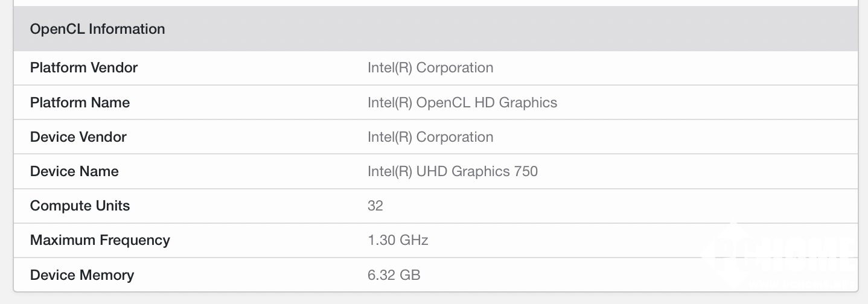
Task: Click the 6.32 GB memory value
Action: coord(394,275)
